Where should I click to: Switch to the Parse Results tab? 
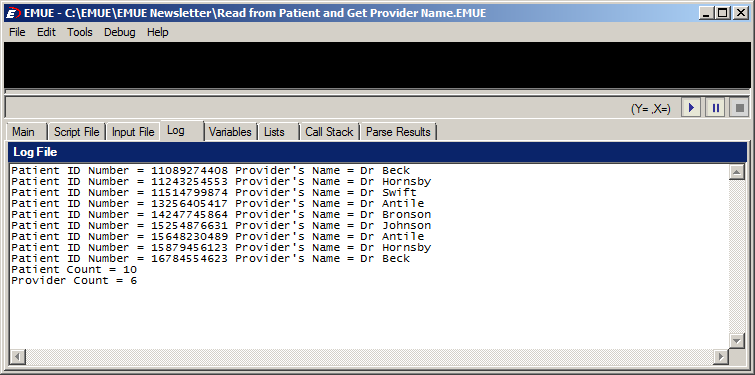pyautogui.click(x=399, y=132)
